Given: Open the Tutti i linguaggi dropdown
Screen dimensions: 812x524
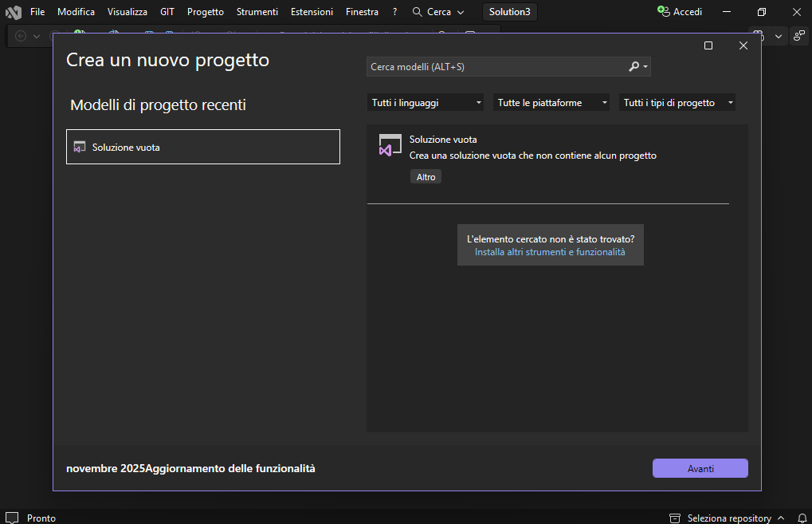Looking at the screenshot, I should (426, 103).
